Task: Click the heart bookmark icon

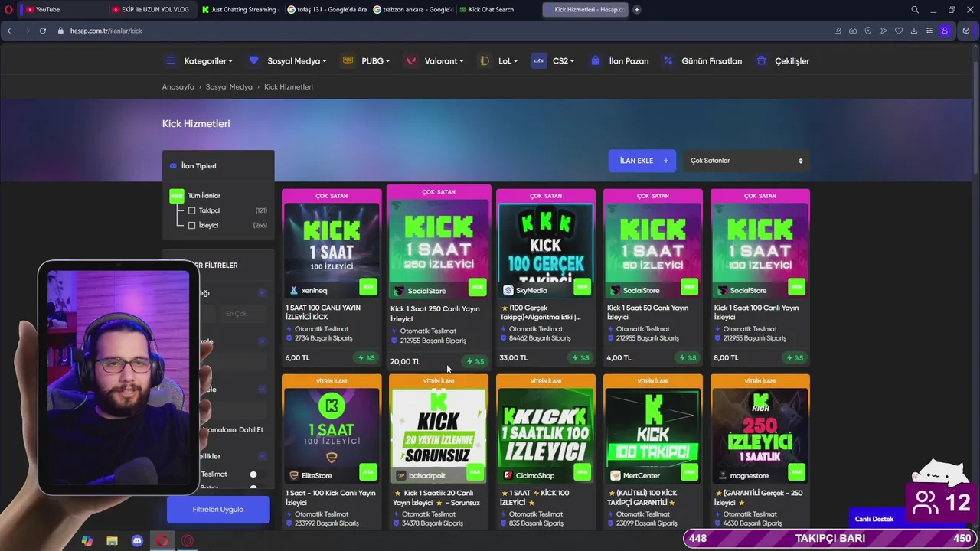Action: (x=899, y=31)
